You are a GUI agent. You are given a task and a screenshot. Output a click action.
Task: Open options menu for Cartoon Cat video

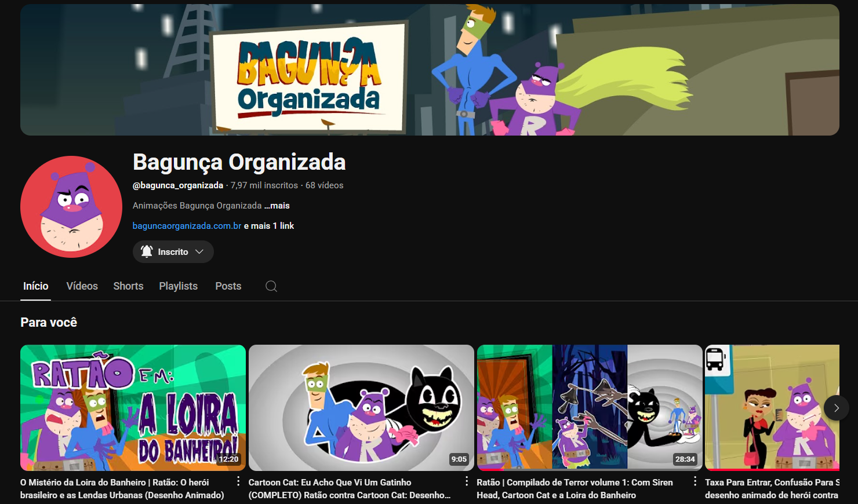(467, 481)
